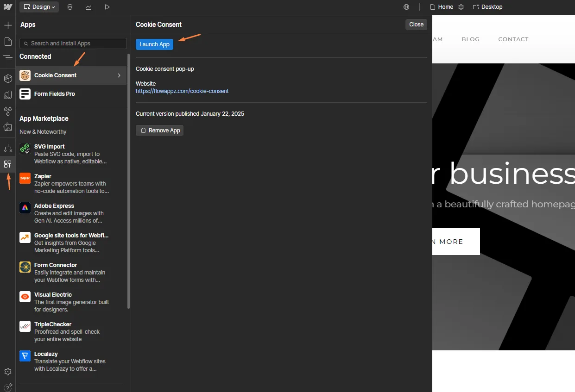575x392 pixels.
Task: Open the Components cube icon
Action: [8, 79]
